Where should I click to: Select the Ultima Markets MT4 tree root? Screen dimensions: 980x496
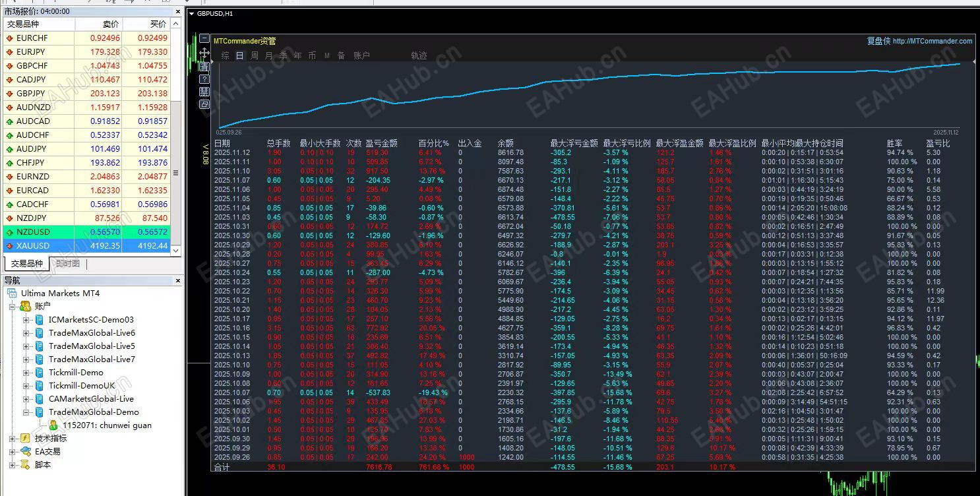(x=61, y=293)
